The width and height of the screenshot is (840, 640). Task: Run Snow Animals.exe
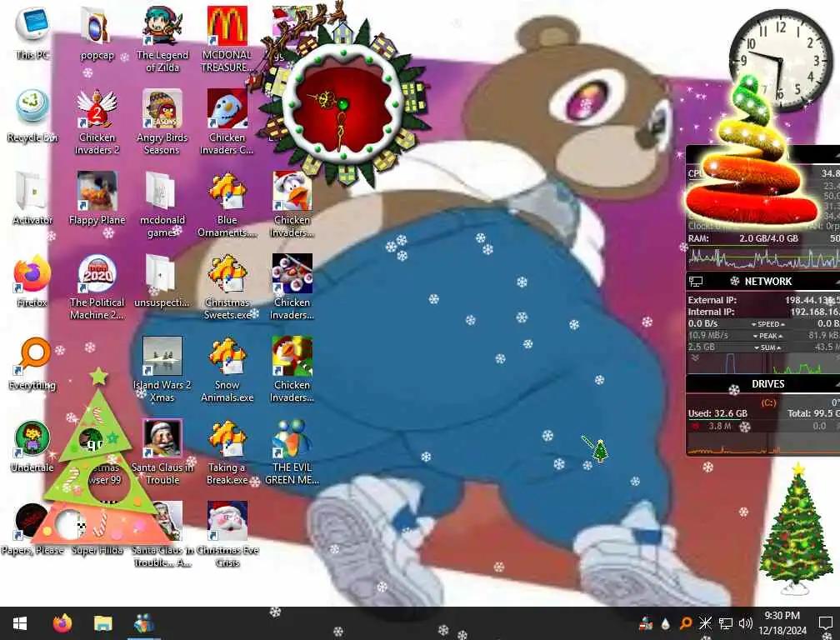point(227,369)
